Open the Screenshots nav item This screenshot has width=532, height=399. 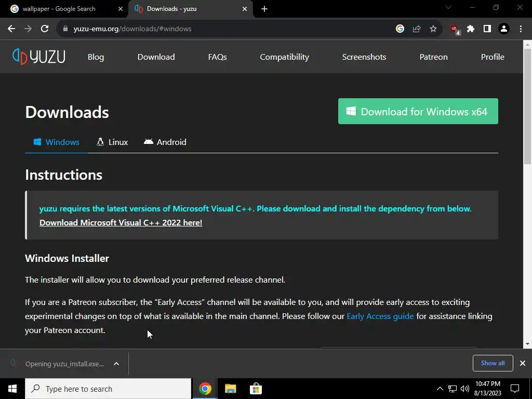[364, 57]
